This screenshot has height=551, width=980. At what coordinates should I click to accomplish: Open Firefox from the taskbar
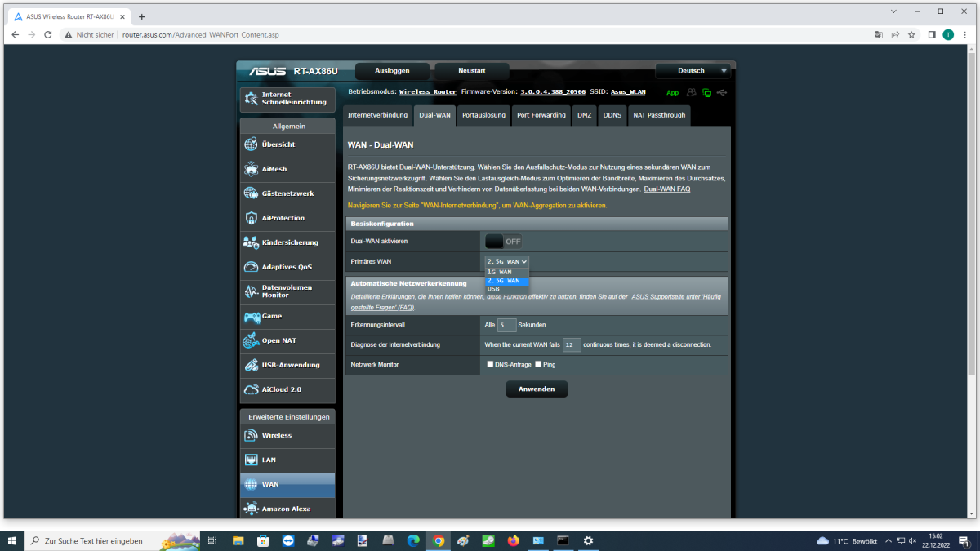pyautogui.click(x=513, y=540)
